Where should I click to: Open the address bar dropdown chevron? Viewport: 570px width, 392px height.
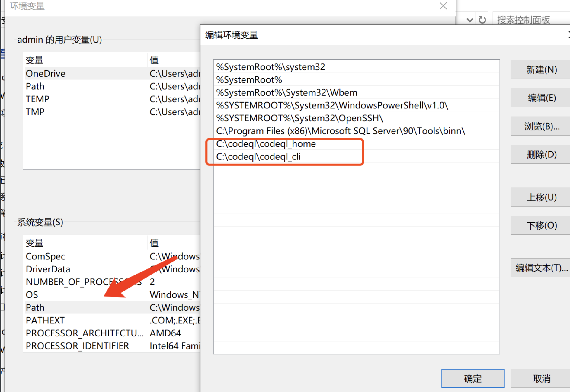pos(469,20)
